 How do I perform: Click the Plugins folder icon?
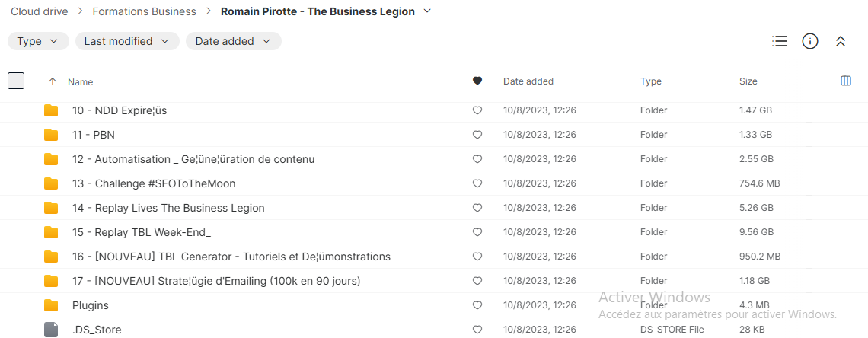tap(51, 305)
